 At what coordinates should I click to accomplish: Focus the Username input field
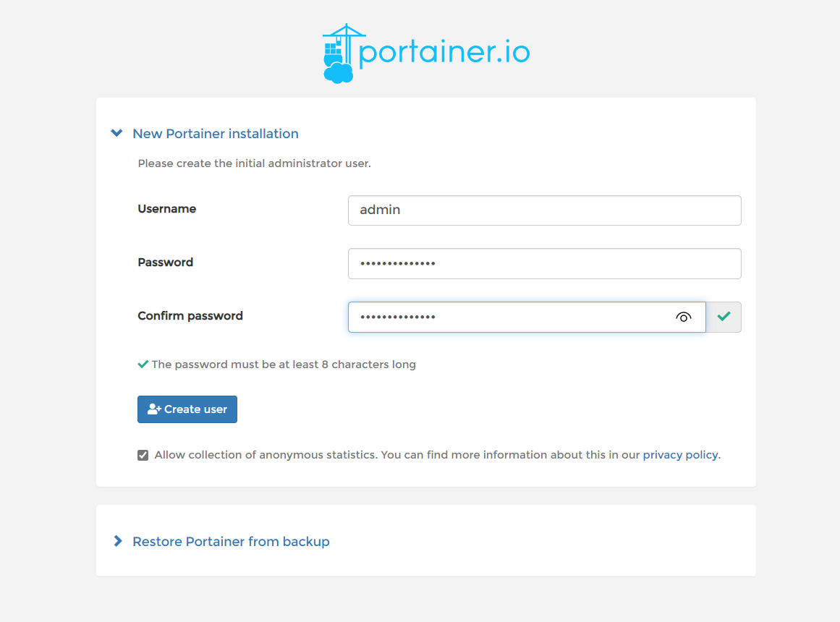544,210
